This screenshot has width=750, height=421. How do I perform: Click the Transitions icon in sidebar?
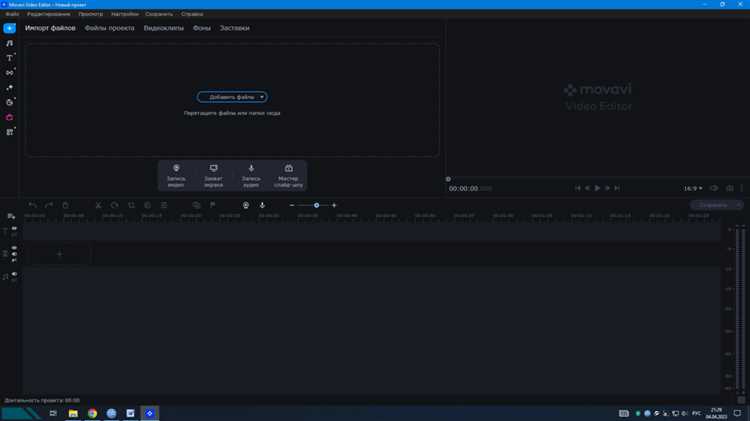tap(10, 73)
